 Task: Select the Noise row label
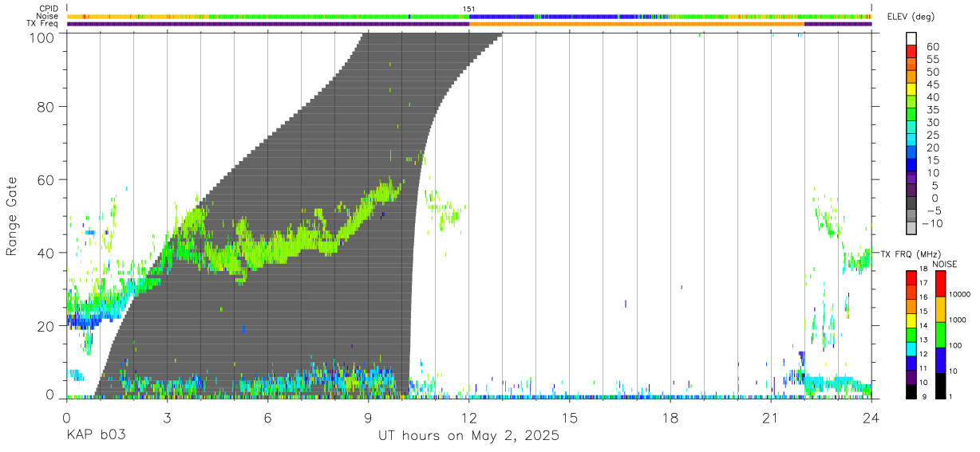pos(48,16)
